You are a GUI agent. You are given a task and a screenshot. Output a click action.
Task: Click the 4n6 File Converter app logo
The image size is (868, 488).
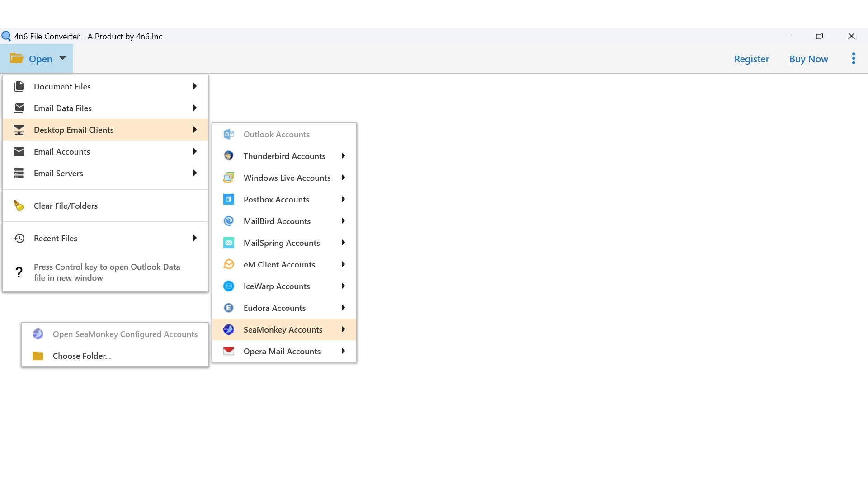click(6, 36)
